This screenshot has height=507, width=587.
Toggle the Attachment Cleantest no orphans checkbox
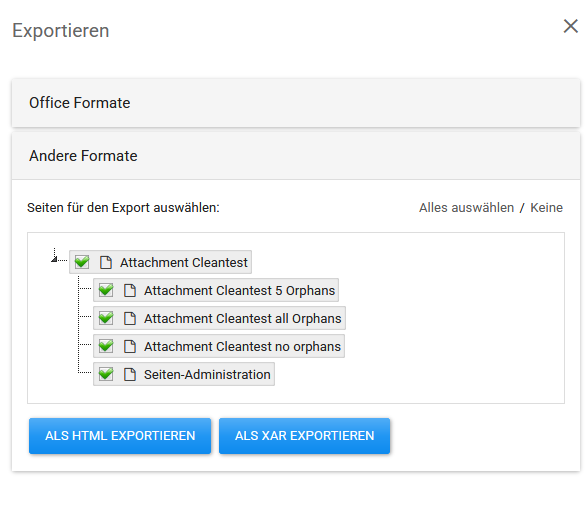106,346
